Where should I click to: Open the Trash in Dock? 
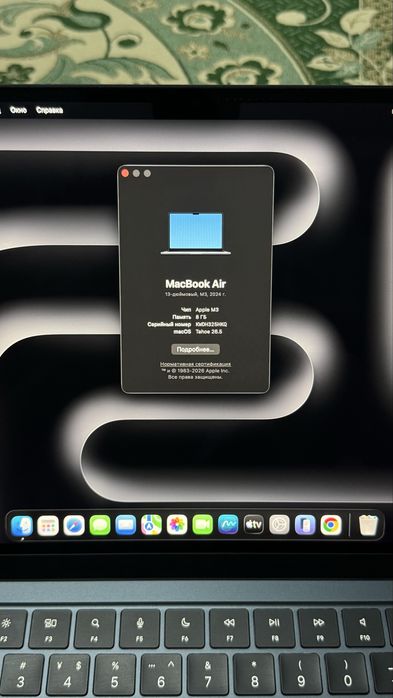pos(369,525)
